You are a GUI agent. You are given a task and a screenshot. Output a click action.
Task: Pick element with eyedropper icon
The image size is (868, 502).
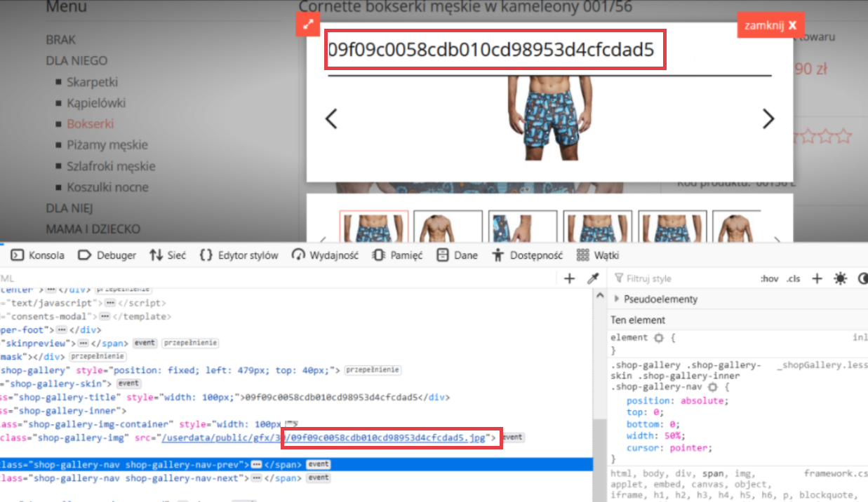pos(592,279)
